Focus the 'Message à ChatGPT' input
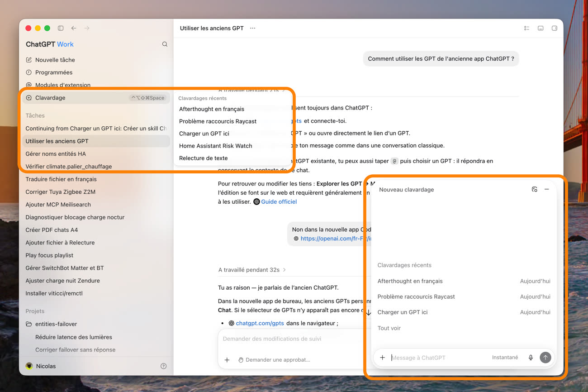Viewport: 588px width, 392px height. point(439,358)
